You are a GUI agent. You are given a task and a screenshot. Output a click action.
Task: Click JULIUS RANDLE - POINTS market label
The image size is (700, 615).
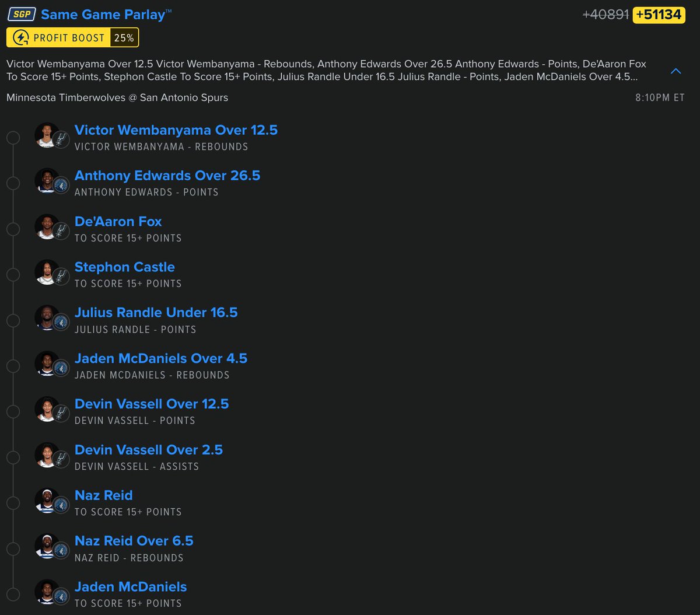[x=135, y=330]
